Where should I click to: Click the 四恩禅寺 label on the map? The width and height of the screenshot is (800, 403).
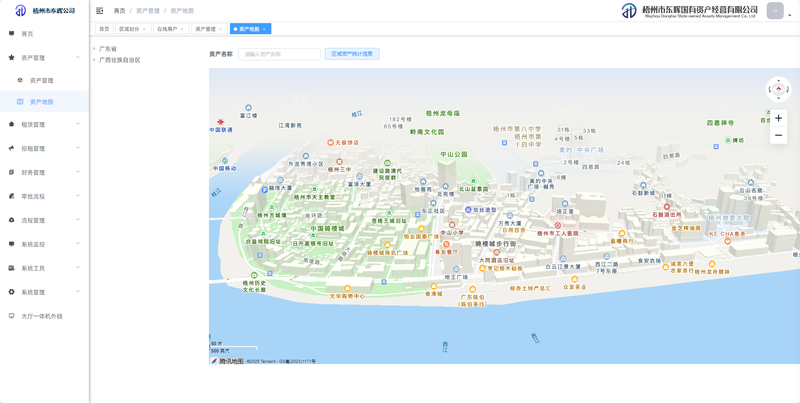[720, 123]
